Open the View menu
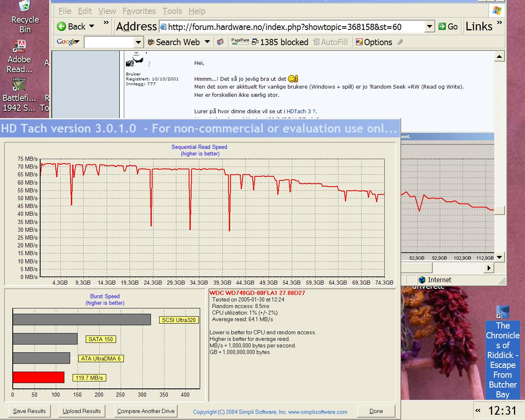Screen dimensions: 525x420 [x=107, y=11]
